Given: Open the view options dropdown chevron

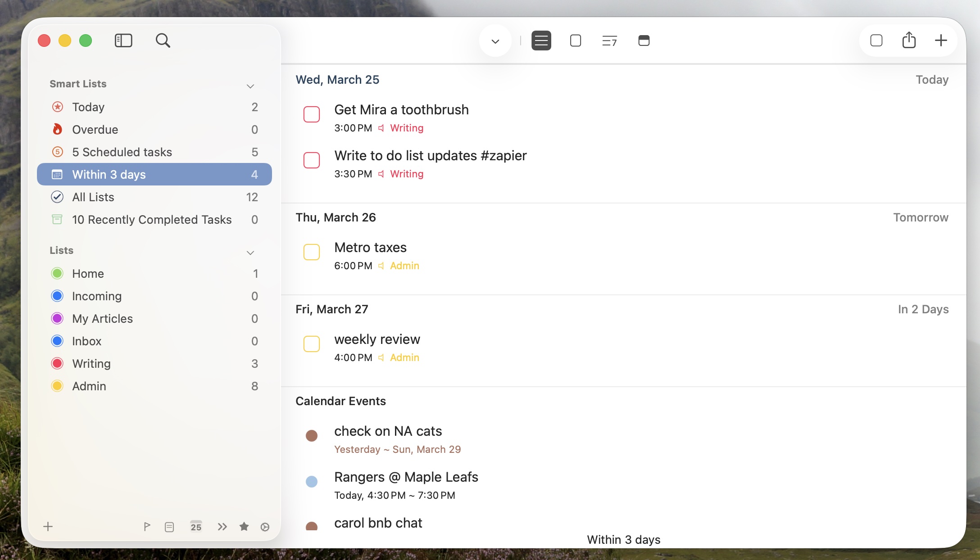Looking at the screenshot, I should coord(495,41).
